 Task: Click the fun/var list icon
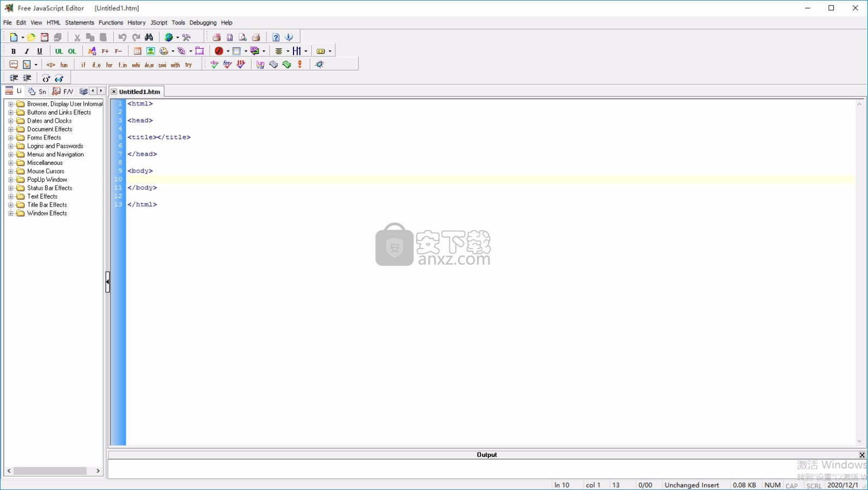(260, 65)
